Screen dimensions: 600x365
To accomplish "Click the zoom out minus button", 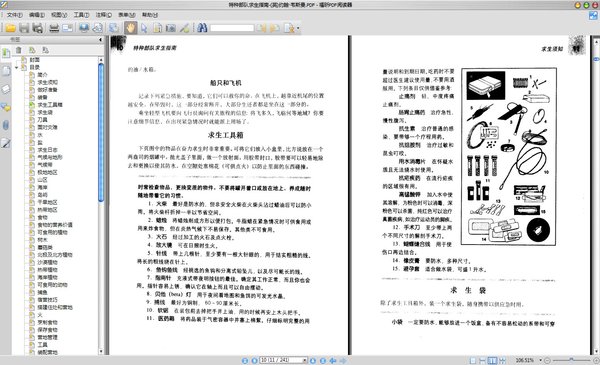I will tap(547, 360).
